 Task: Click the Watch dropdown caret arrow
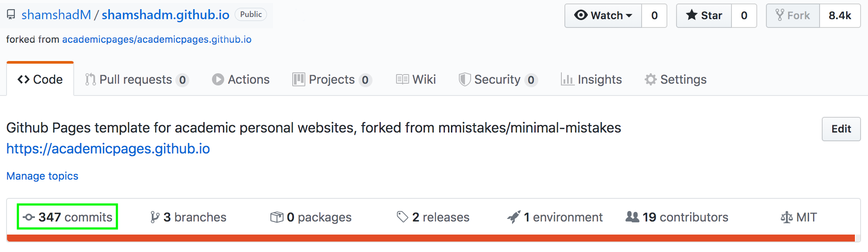[629, 16]
